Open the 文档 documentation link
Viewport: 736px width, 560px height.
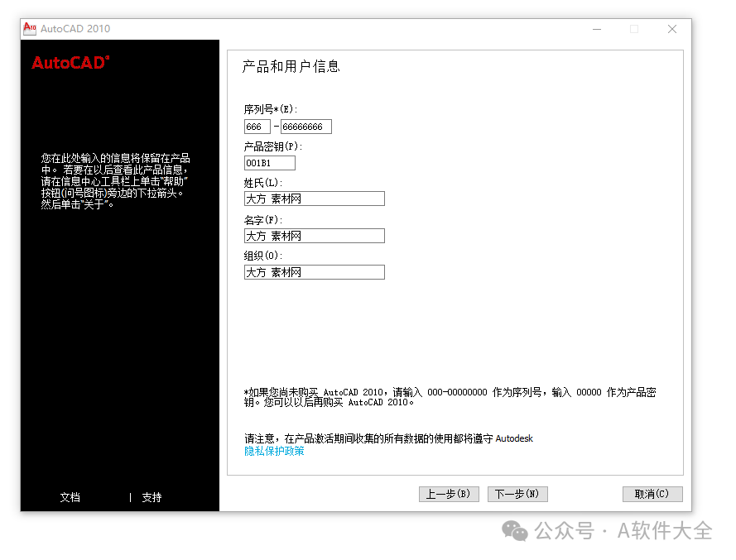pos(70,497)
